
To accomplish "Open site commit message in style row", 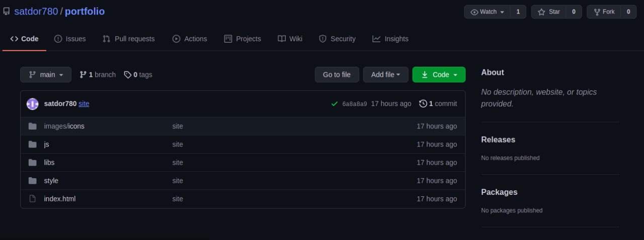I will click(x=178, y=180).
